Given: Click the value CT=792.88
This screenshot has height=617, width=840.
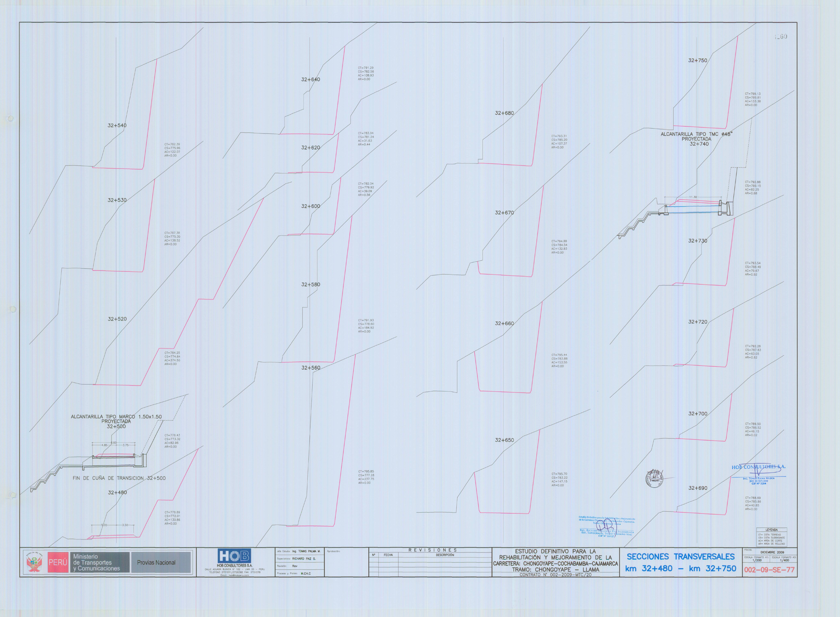Looking at the screenshot, I should (x=753, y=182).
